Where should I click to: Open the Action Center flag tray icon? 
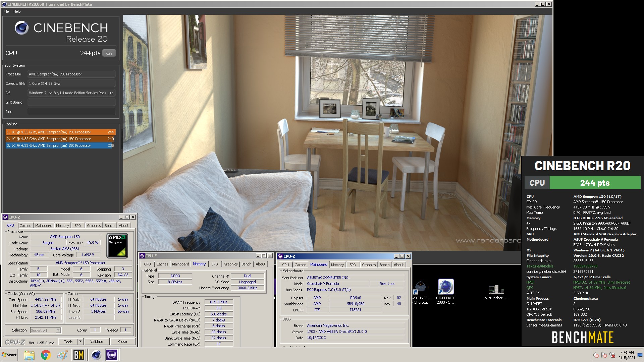[x=604, y=355]
